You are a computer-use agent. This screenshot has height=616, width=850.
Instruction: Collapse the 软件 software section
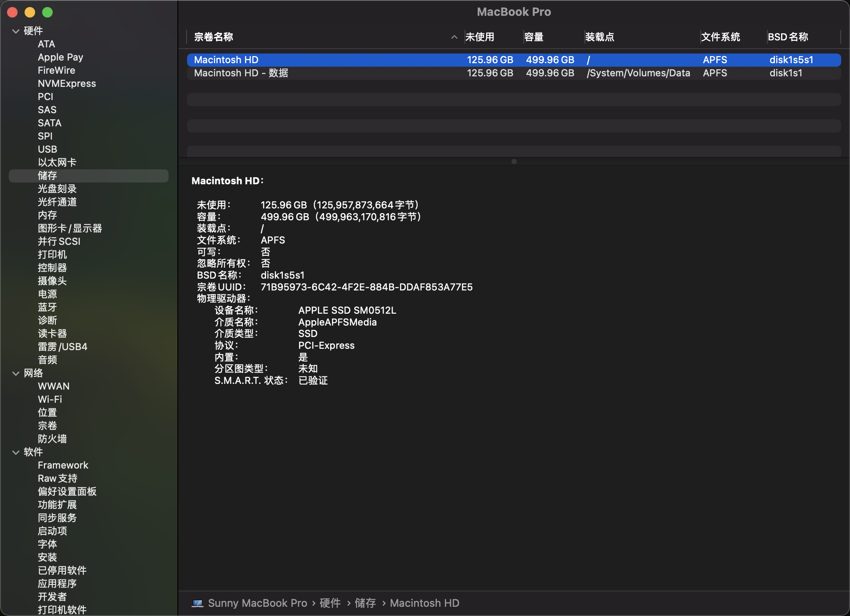point(16,452)
